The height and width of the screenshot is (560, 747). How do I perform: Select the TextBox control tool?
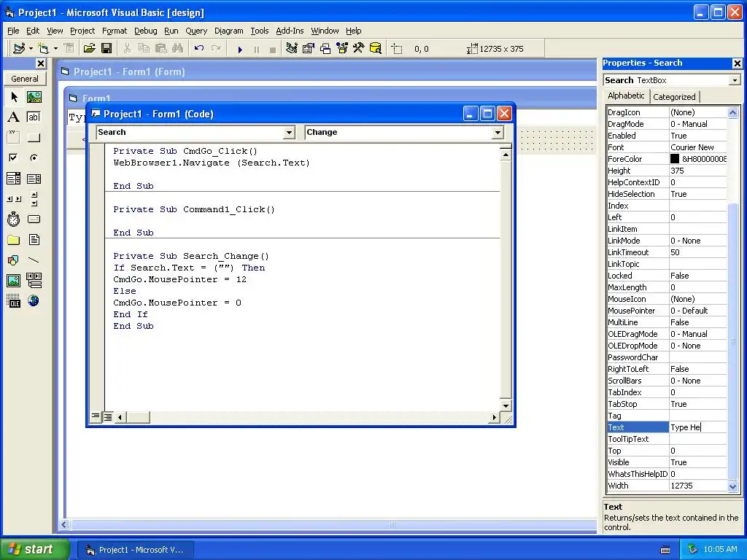pos(34,117)
